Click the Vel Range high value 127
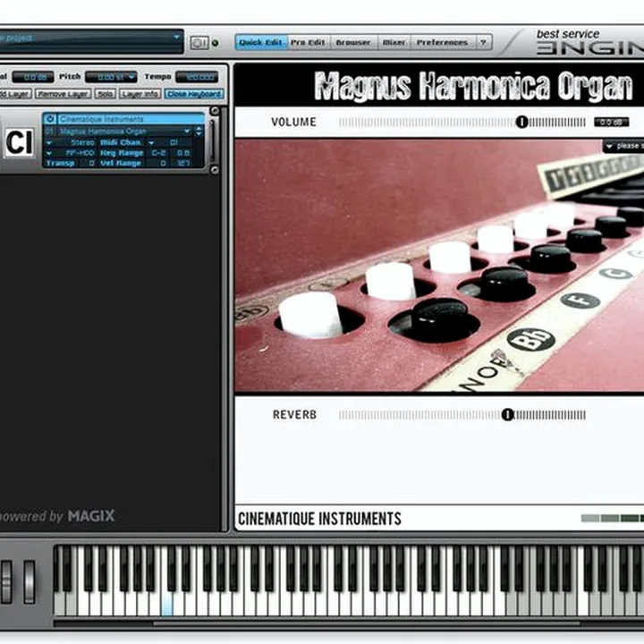 [x=183, y=163]
